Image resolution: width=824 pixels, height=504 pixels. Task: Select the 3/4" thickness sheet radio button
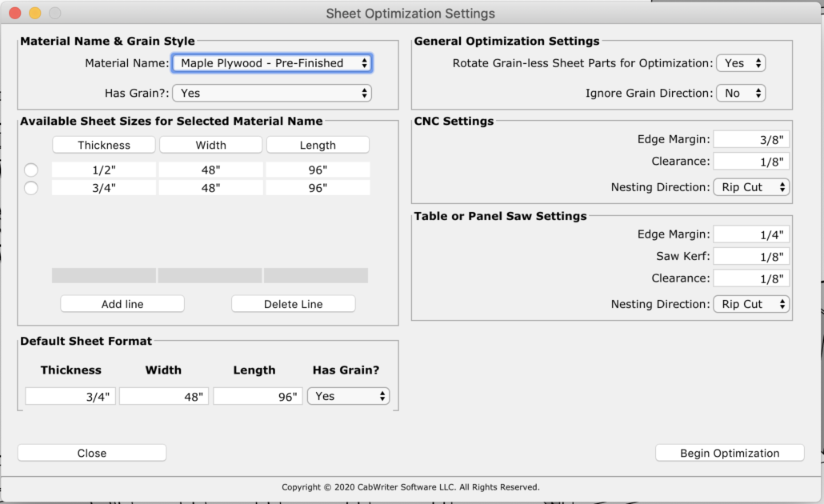click(x=31, y=188)
